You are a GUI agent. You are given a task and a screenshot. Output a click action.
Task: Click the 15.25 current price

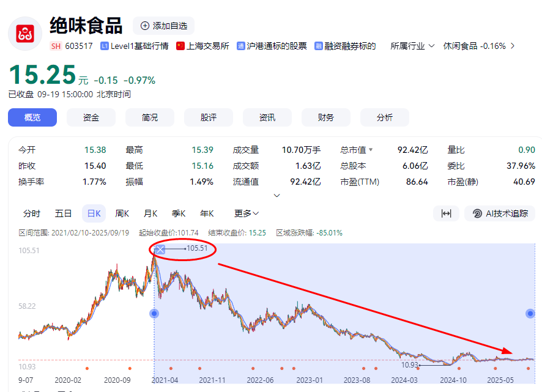42,75
